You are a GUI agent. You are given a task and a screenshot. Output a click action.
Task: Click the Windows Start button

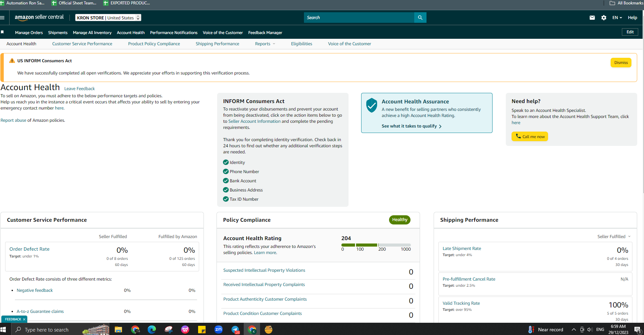[3, 330]
